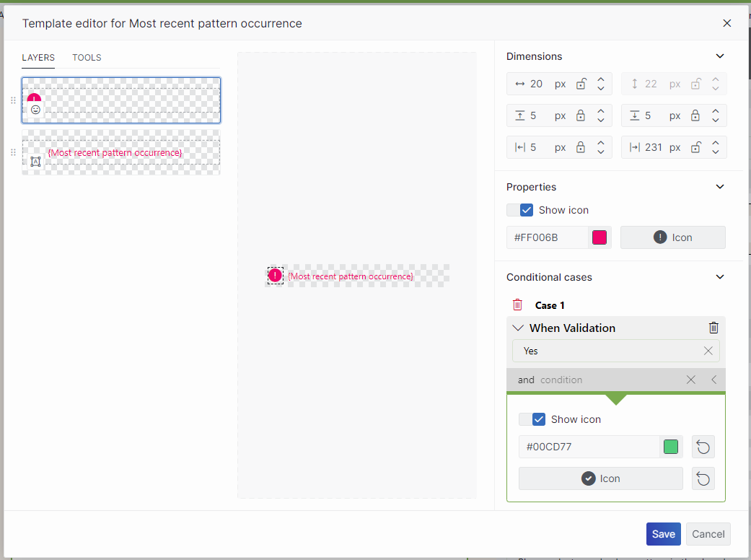Reset the conditional case icon selection
The image size is (751, 560).
[x=703, y=478]
